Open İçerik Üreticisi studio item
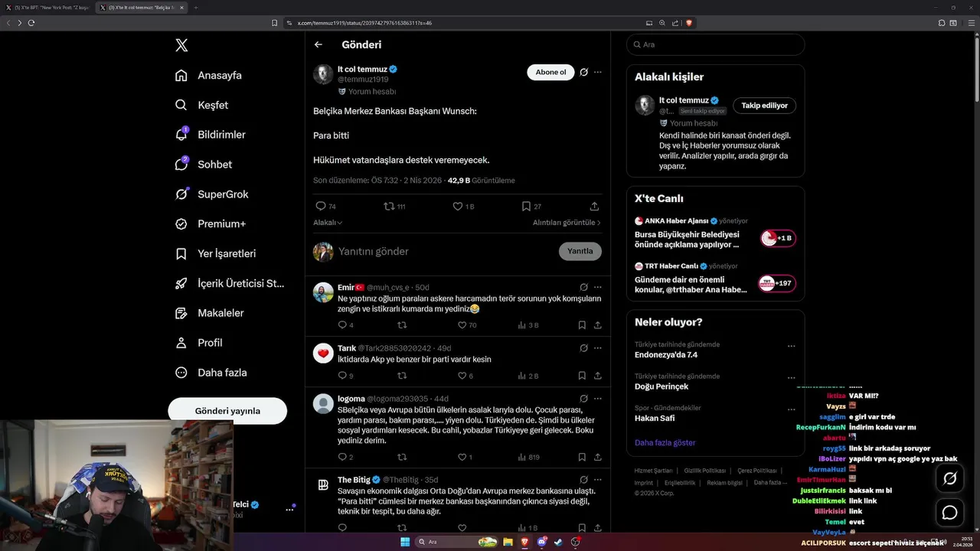The height and width of the screenshot is (551, 980). (x=230, y=283)
